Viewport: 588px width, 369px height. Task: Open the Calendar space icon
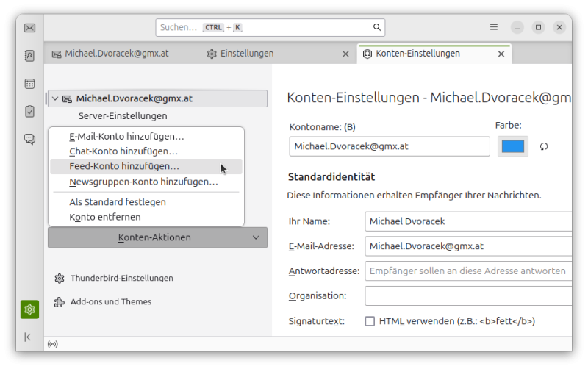click(29, 84)
